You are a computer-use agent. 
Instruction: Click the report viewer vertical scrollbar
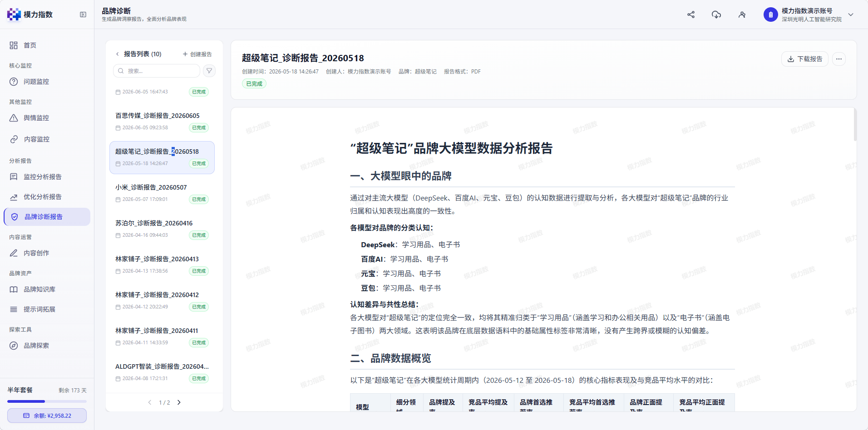tap(855, 125)
